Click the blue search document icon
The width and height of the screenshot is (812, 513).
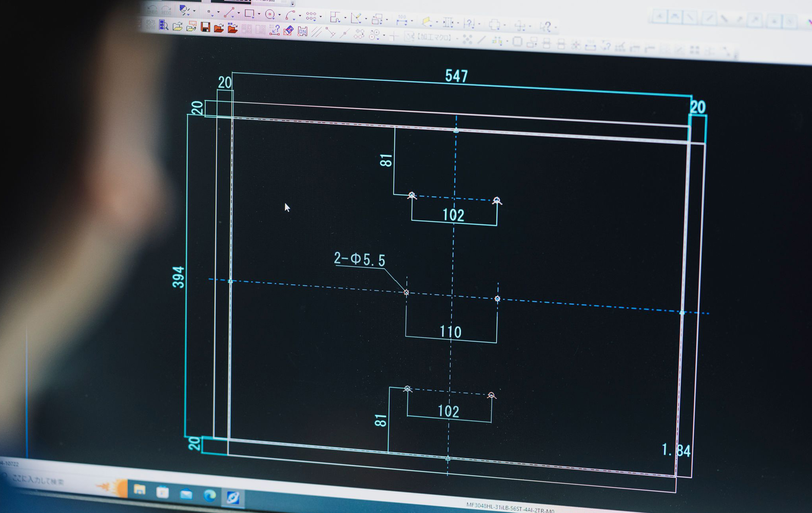click(163, 25)
